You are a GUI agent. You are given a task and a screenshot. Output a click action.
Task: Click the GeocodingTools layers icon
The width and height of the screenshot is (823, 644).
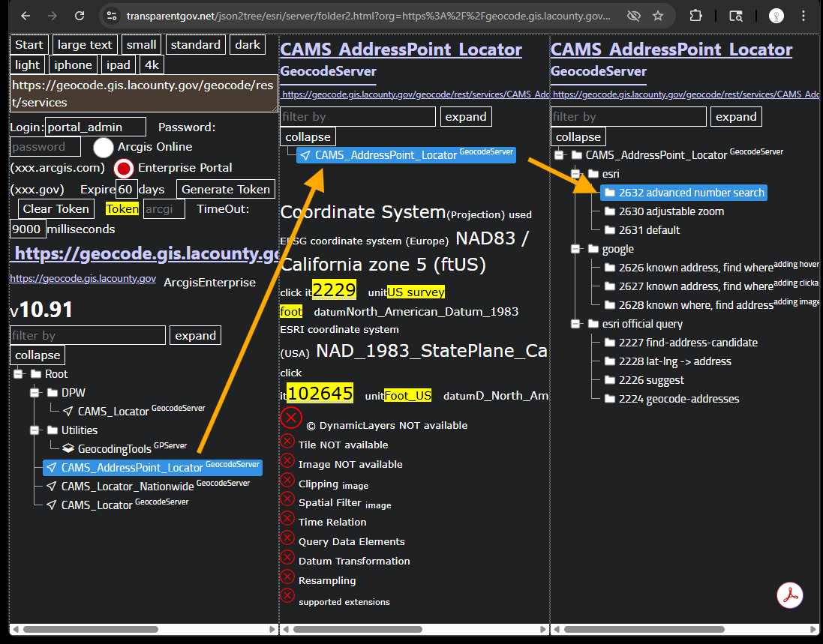point(68,448)
